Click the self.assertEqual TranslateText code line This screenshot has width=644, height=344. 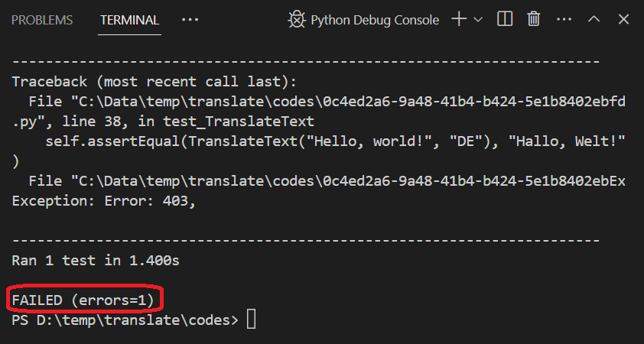tap(335, 141)
